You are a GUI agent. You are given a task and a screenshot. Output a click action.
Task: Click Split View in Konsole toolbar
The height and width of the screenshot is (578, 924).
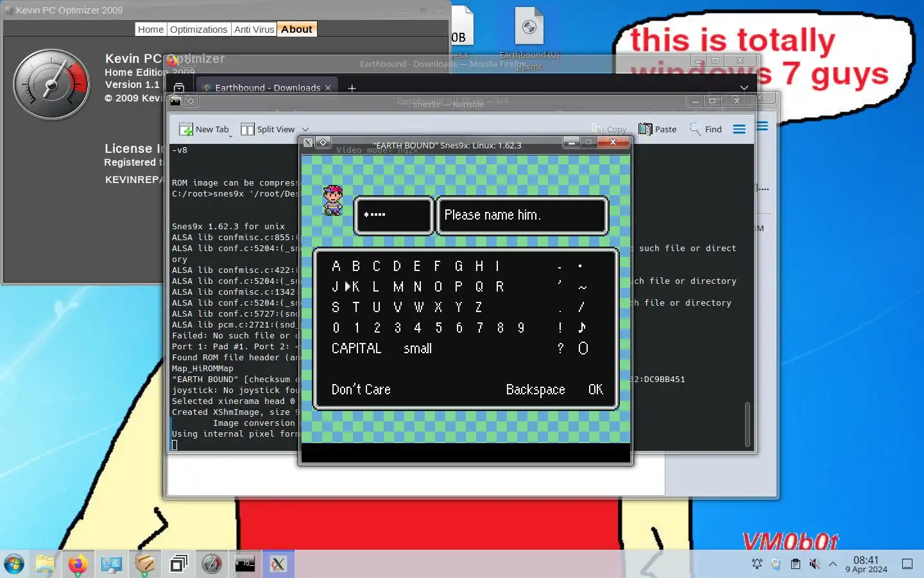click(x=268, y=129)
